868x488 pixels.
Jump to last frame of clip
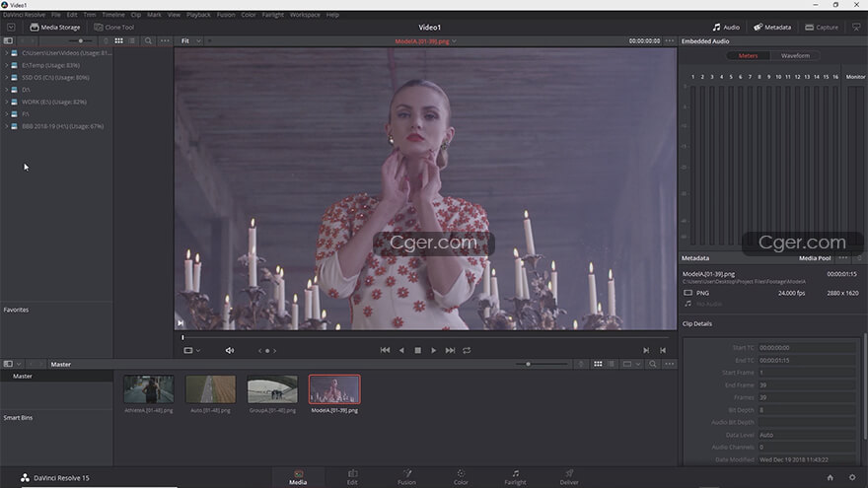(x=450, y=350)
